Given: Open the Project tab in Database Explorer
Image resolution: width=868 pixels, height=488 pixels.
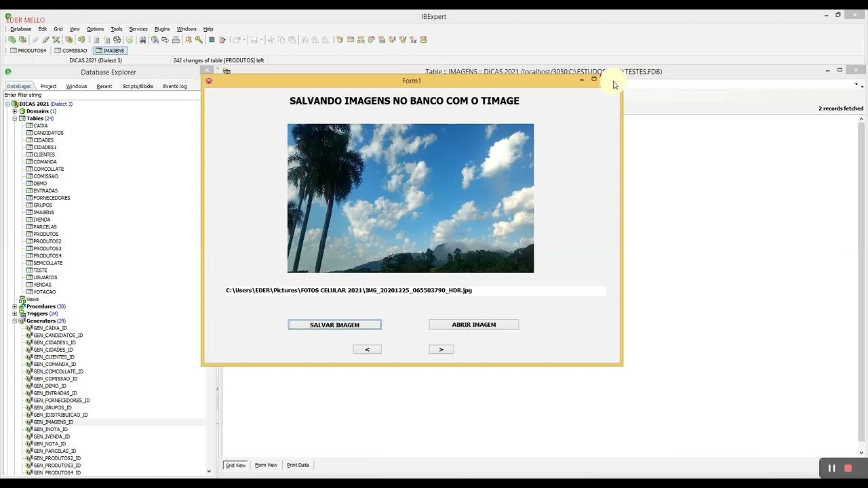Looking at the screenshot, I should 48,86.
